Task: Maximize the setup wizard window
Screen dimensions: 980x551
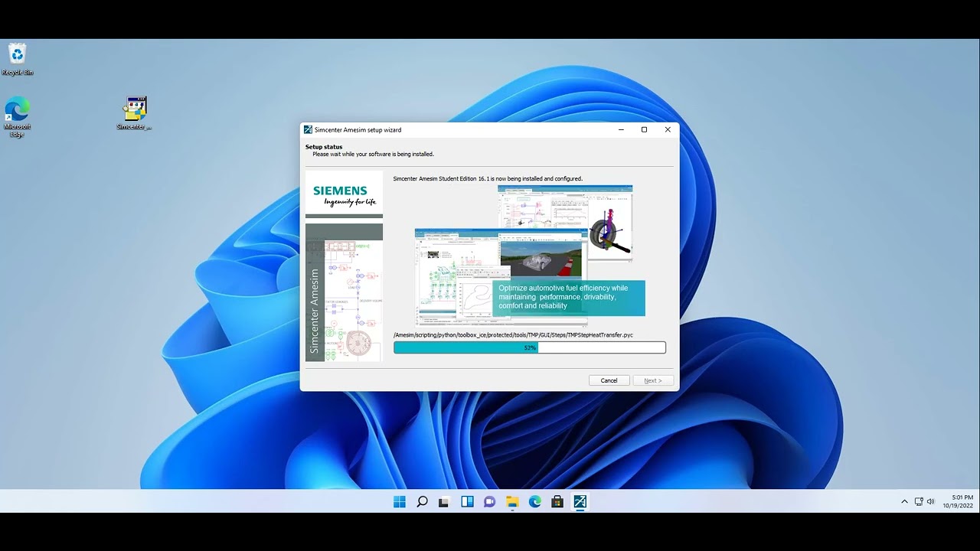Action: pyautogui.click(x=644, y=130)
